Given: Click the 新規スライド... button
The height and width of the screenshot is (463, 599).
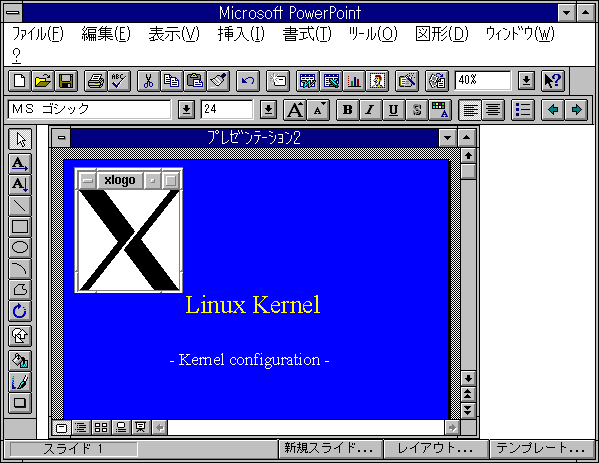Looking at the screenshot, I should 330,448.
